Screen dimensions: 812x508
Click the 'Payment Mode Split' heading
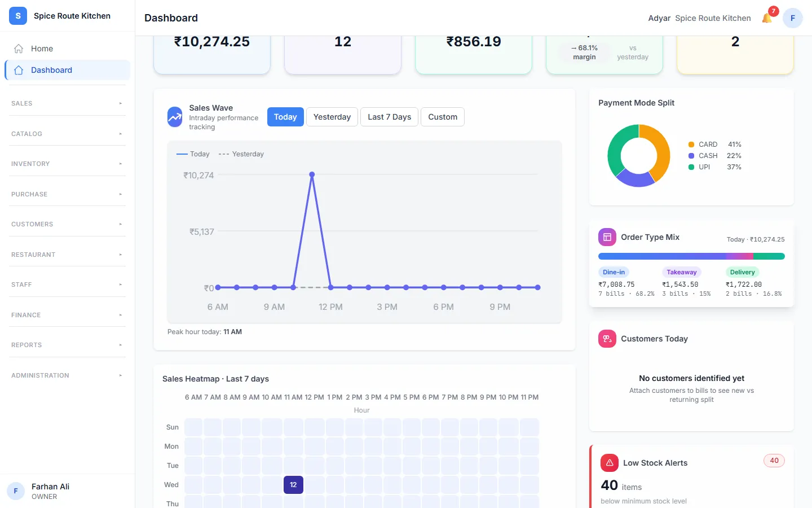[636, 103]
